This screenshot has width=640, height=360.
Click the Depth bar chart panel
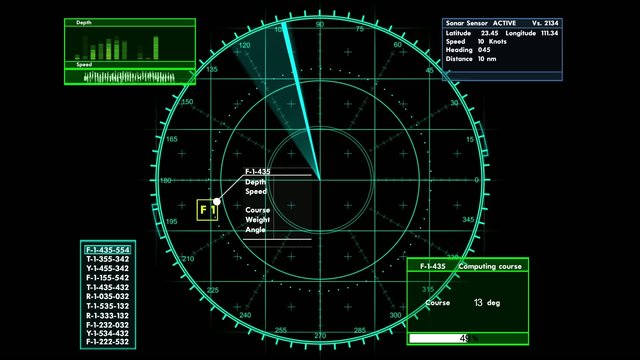coord(130,44)
